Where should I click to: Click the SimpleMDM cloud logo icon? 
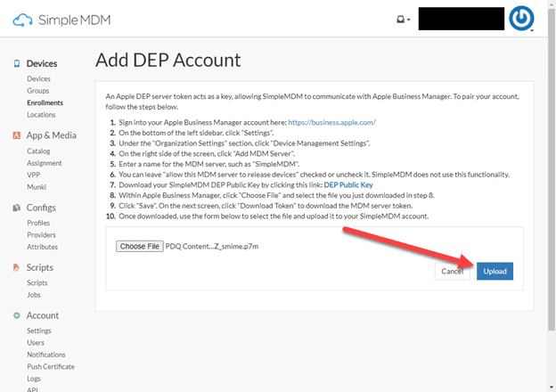22,20
